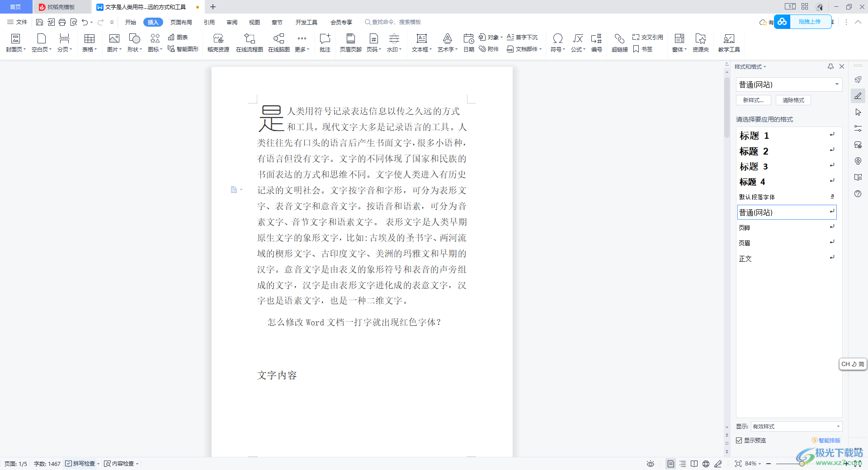Screen dimensions: 868x470
Task: Open the 开发工具 ribbon tab
Action: coord(307,22)
